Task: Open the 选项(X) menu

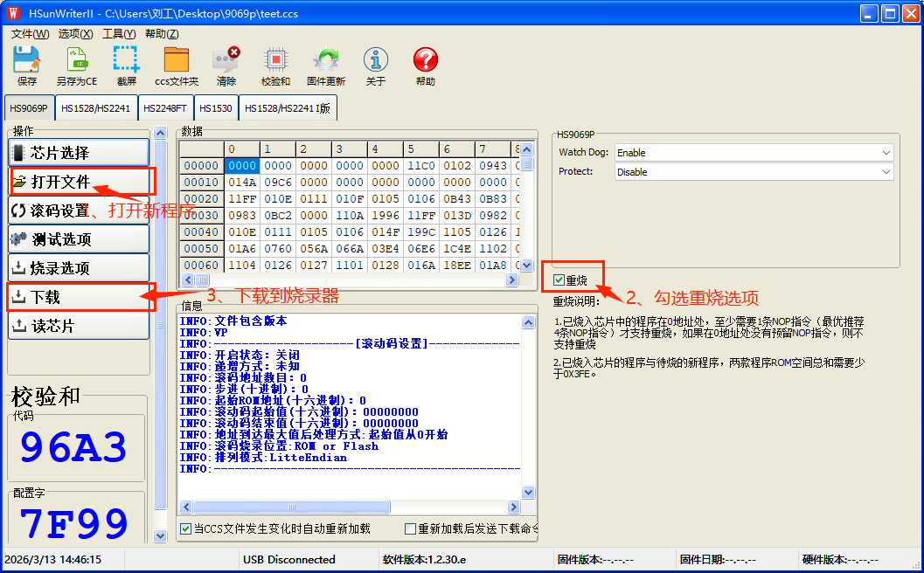Action: (x=75, y=33)
